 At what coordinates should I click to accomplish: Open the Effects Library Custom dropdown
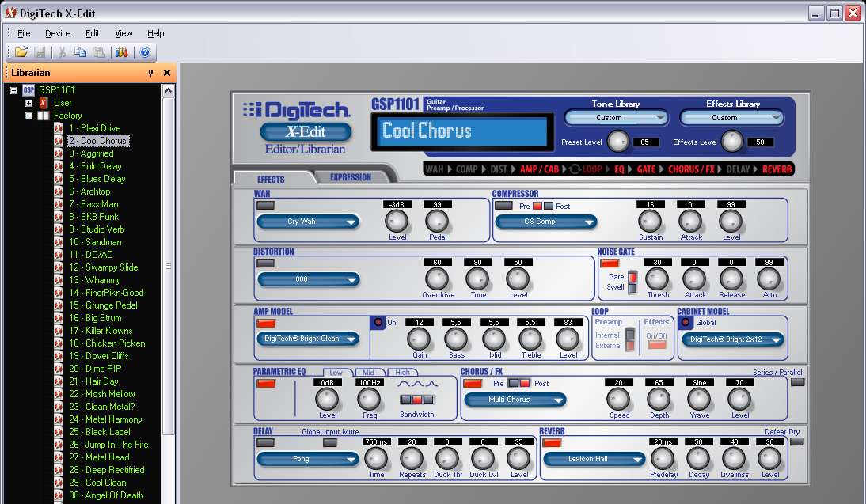731,118
